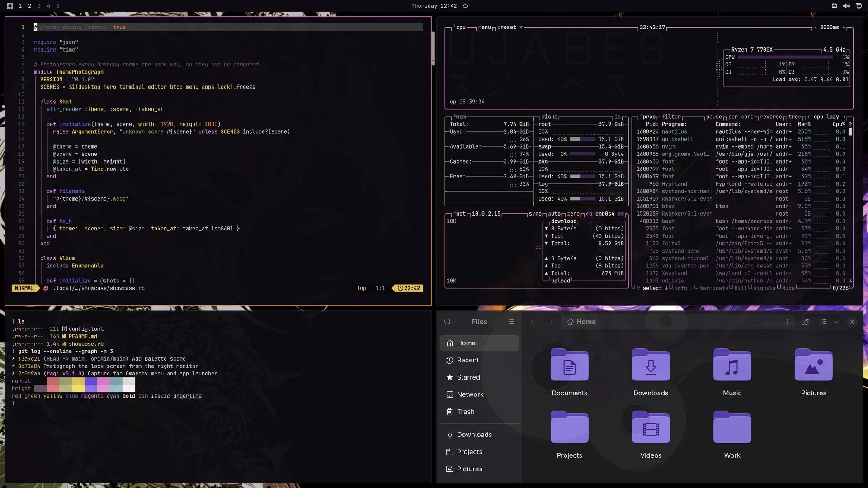Toggle auto scaling in btop net box

click(554, 214)
